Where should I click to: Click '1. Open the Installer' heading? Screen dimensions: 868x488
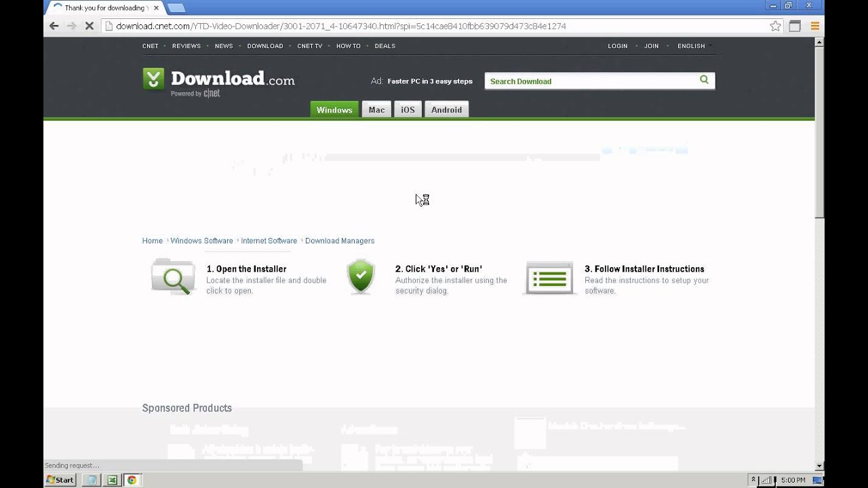(247, 269)
